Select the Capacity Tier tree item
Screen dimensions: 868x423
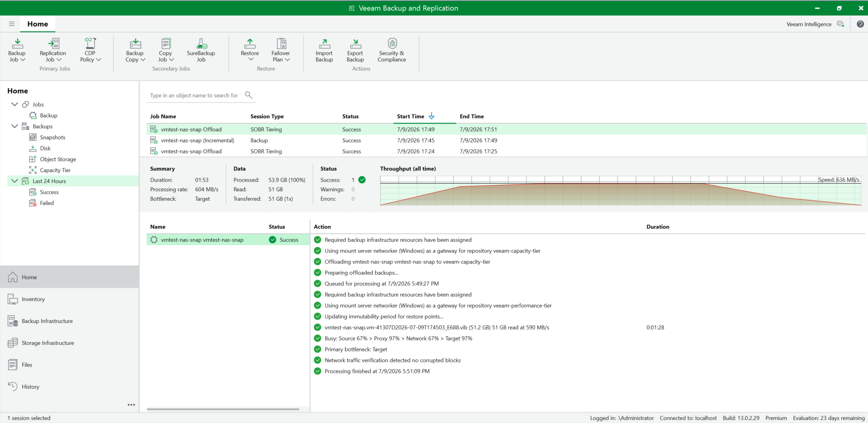50,170
